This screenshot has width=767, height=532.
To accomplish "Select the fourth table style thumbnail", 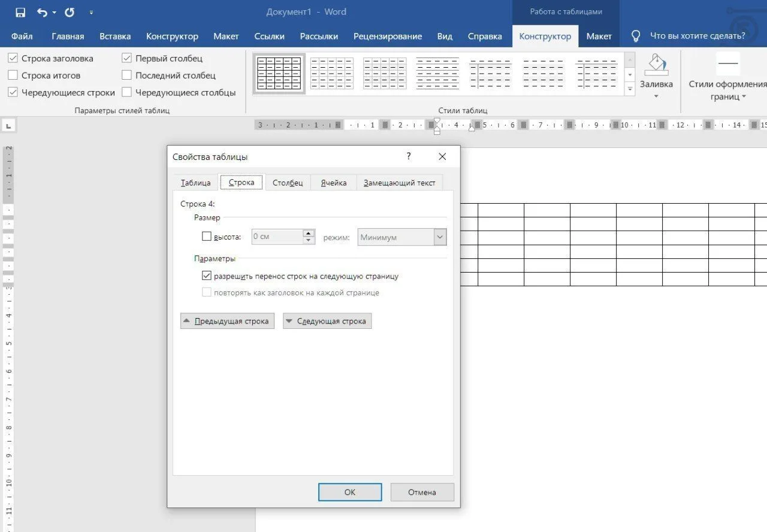I will (x=437, y=74).
